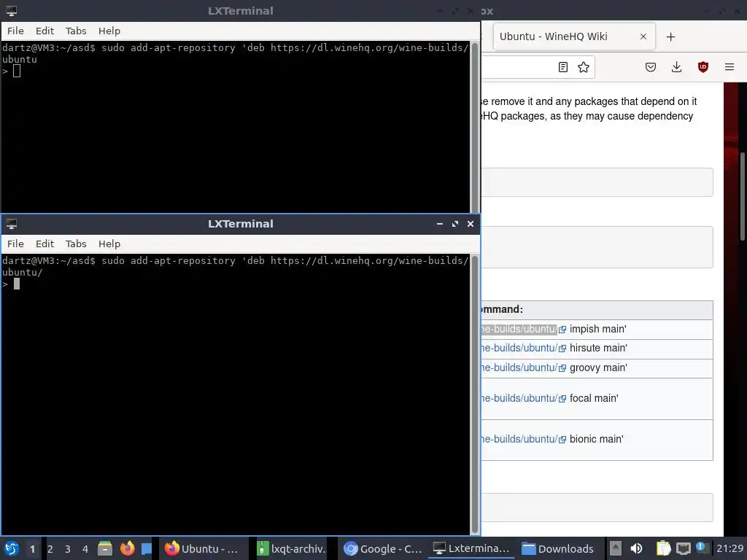Click external link icon beside focal main
The width and height of the screenshot is (747, 560).
point(562,399)
